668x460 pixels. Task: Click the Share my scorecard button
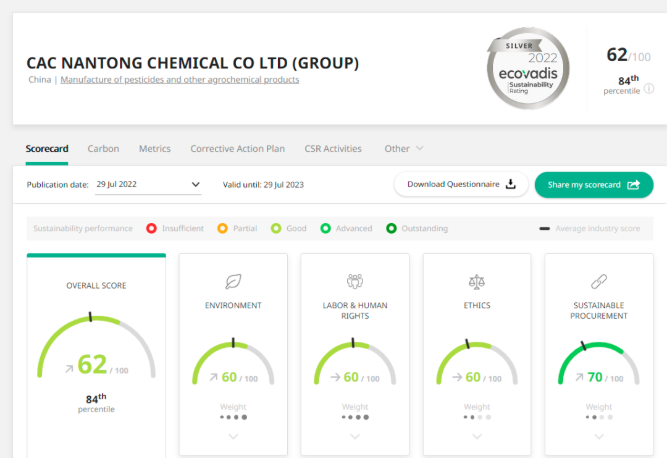click(593, 184)
